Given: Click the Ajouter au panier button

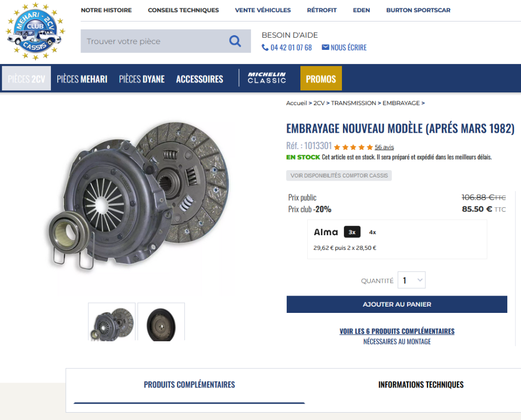Looking at the screenshot, I should pyautogui.click(x=397, y=304).
